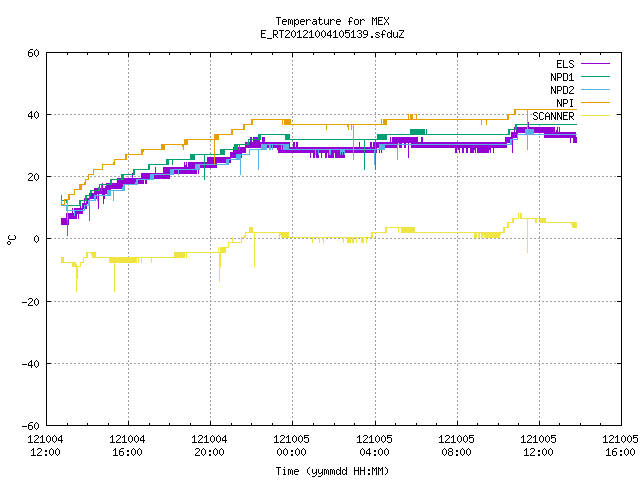Viewport: 640px width, 480px height.
Task: Click the x-axis tick label 121004 16:00
Action: tap(127, 446)
